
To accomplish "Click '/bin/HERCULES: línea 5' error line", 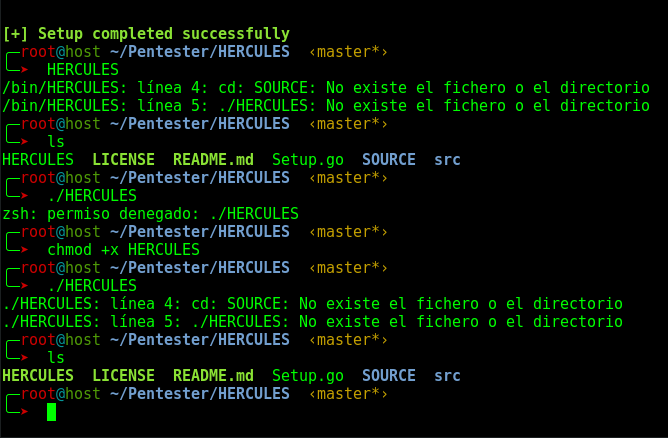I will [326, 106].
